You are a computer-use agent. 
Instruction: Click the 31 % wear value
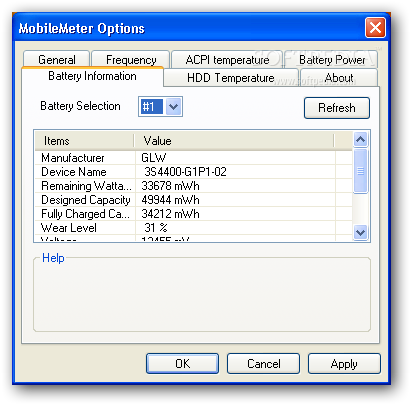click(156, 228)
